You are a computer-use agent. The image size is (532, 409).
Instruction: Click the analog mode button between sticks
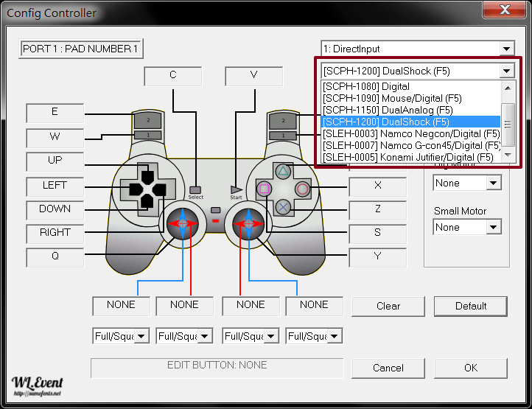click(x=215, y=210)
